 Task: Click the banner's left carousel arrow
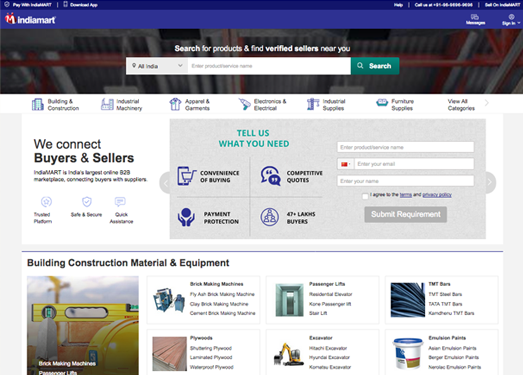coord(165,182)
